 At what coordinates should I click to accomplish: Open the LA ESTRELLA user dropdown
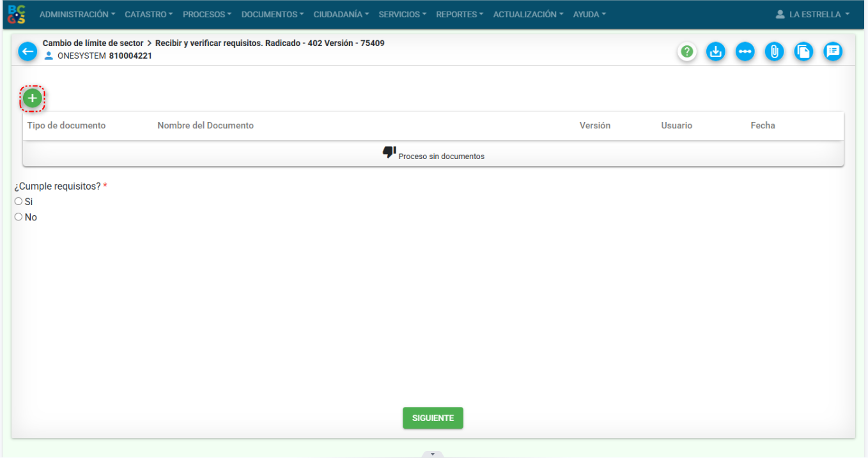coord(812,14)
